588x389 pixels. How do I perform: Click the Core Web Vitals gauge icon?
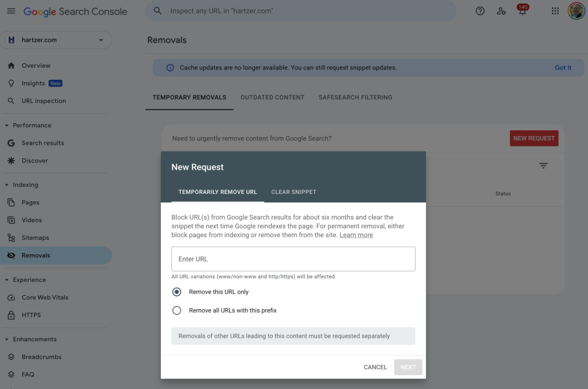coord(11,298)
